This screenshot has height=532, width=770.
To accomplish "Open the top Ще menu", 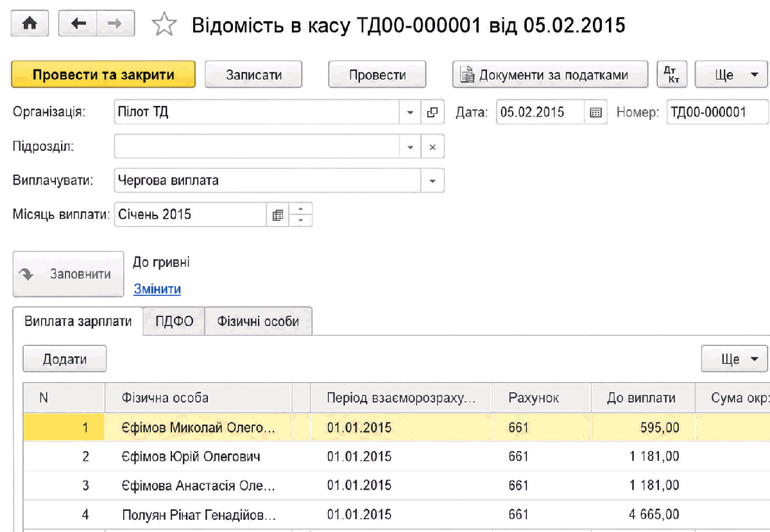I will 732,74.
